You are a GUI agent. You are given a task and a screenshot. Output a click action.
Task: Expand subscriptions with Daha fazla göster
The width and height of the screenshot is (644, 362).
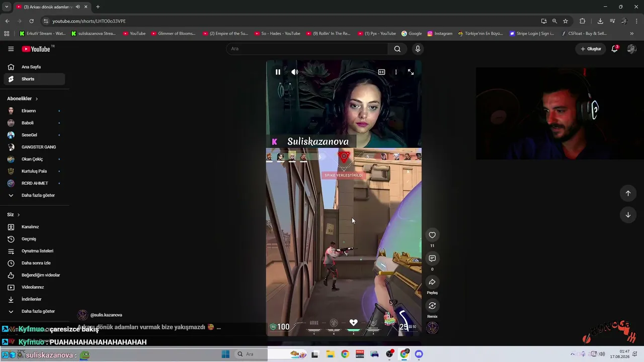(34, 195)
